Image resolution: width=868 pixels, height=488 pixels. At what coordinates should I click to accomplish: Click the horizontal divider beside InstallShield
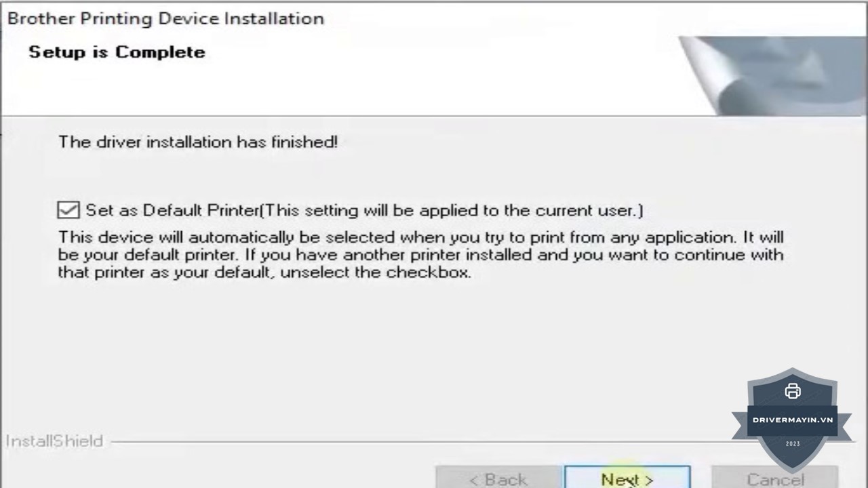point(407,442)
